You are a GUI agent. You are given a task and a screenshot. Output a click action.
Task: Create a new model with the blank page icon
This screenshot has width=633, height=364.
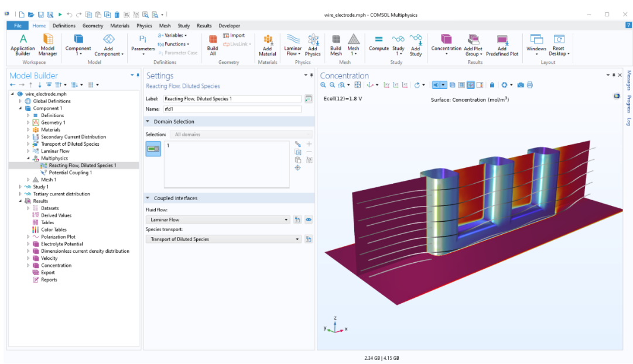pos(22,15)
